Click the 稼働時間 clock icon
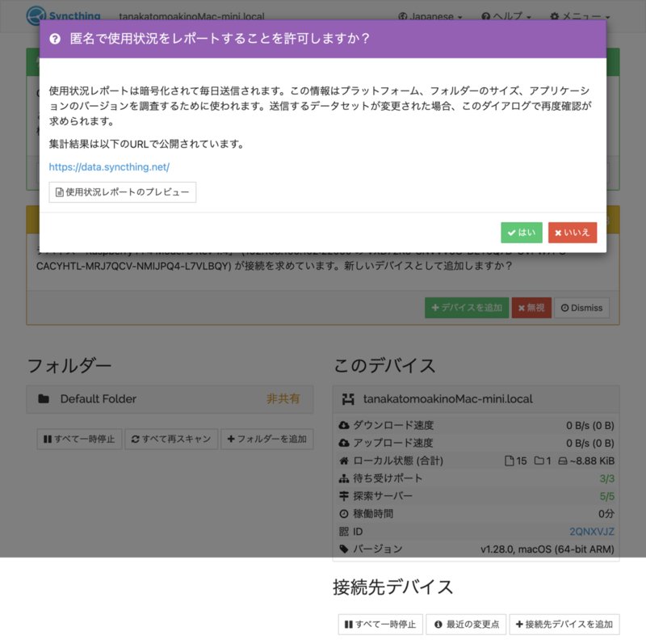This screenshot has width=646, height=644. point(344,514)
